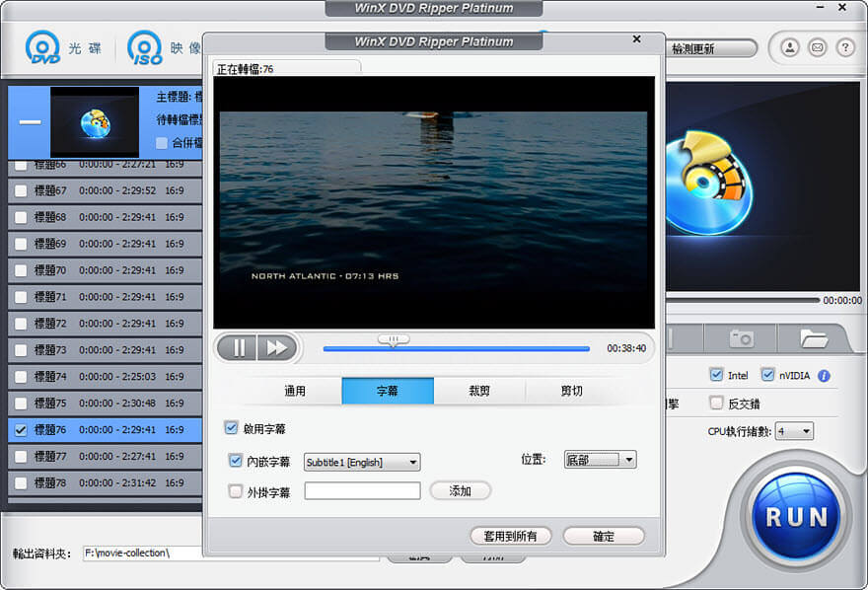
Task: Click the camera snapshot icon
Action: pyautogui.click(x=741, y=338)
